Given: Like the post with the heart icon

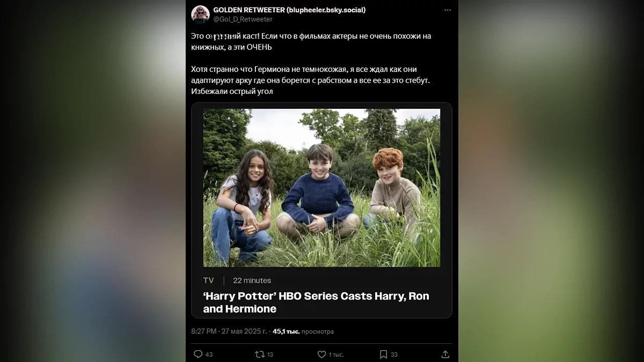Looking at the screenshot, I should point(321,354).
